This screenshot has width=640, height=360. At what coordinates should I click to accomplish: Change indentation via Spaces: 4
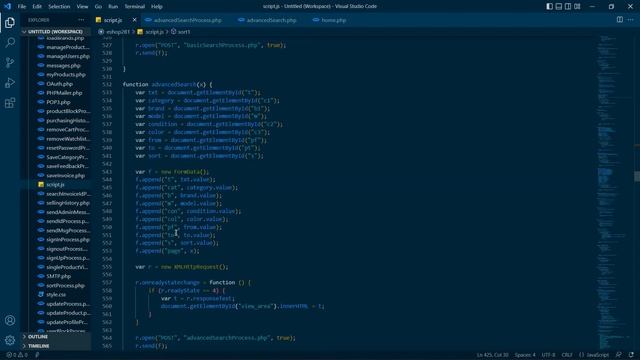(524, 355)
